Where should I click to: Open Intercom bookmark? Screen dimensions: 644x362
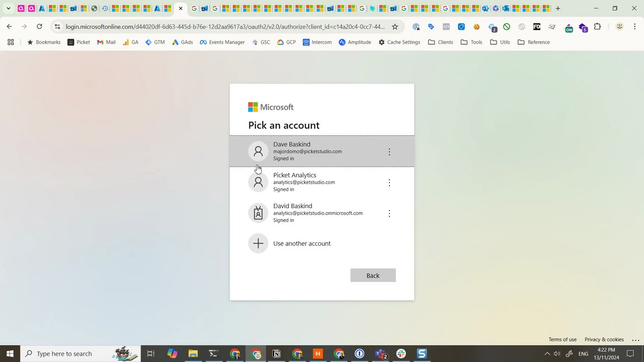[317, 42]
